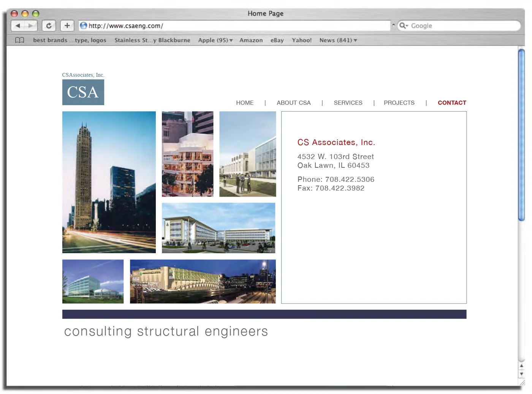Click the 'Oak Lawn, IL 60453' text
Screen dimensions: 532x394
[333, 165]
